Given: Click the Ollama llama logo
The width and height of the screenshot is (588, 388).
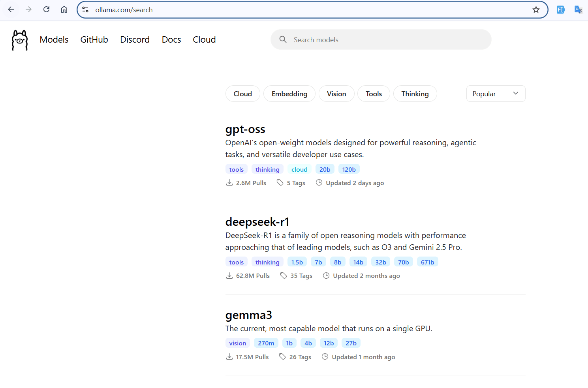Looking at the screenshot, I should [20, 40].
